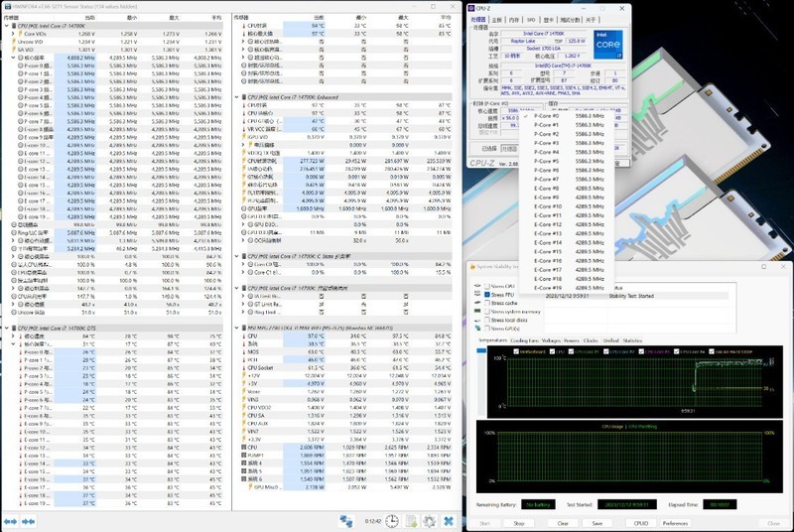The width and height of the screenshot is (794, 532).
Task: Click Save button in stability test
Action: tap(597, 523)
